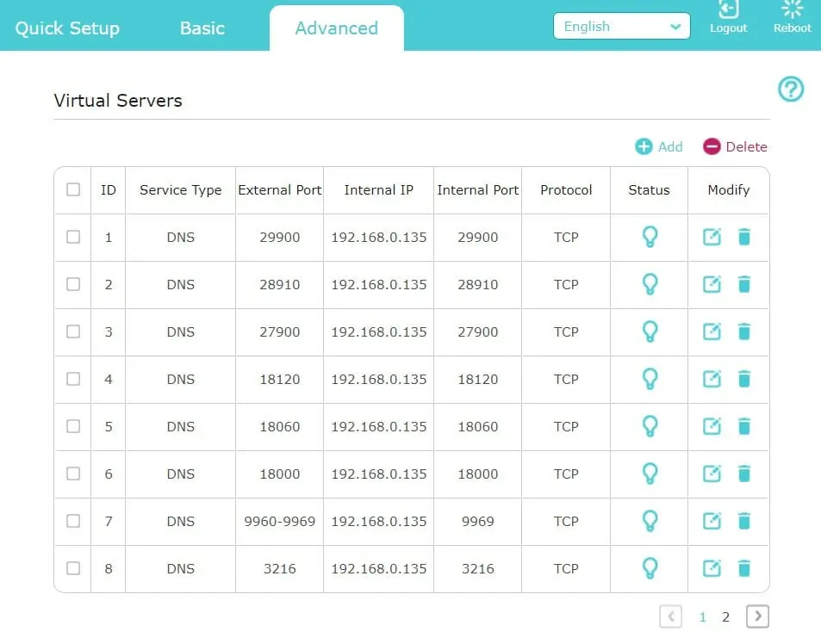Select the checkbox for rule ID 6
This screenshot has height=644, width=821.
[72, 474]
